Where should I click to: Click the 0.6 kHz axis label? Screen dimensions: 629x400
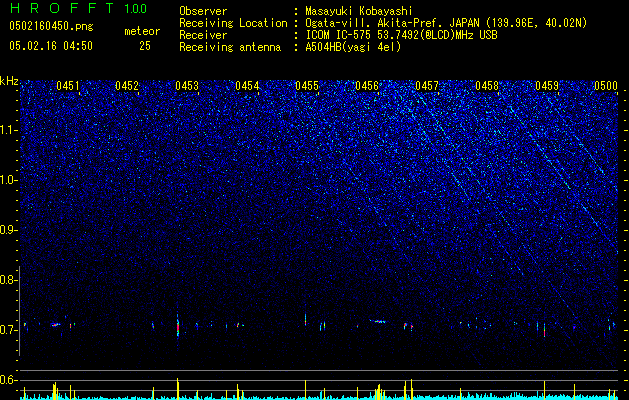coord(7,380)
